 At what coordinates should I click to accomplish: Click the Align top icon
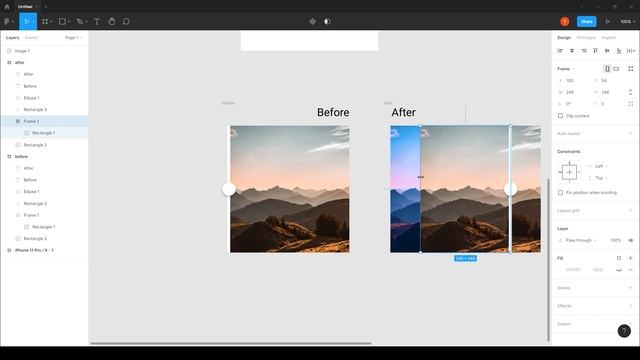point(596,51)
